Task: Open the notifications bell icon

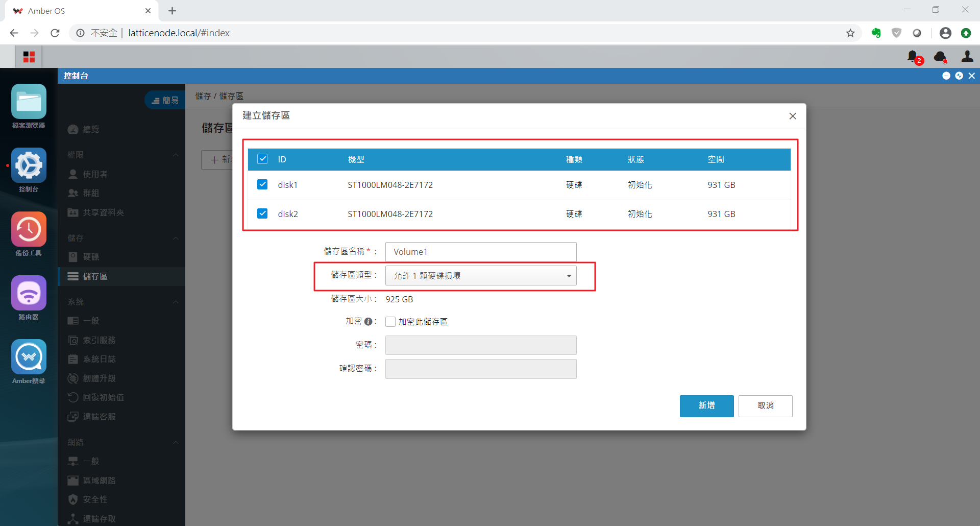Action: click(913, 57)
